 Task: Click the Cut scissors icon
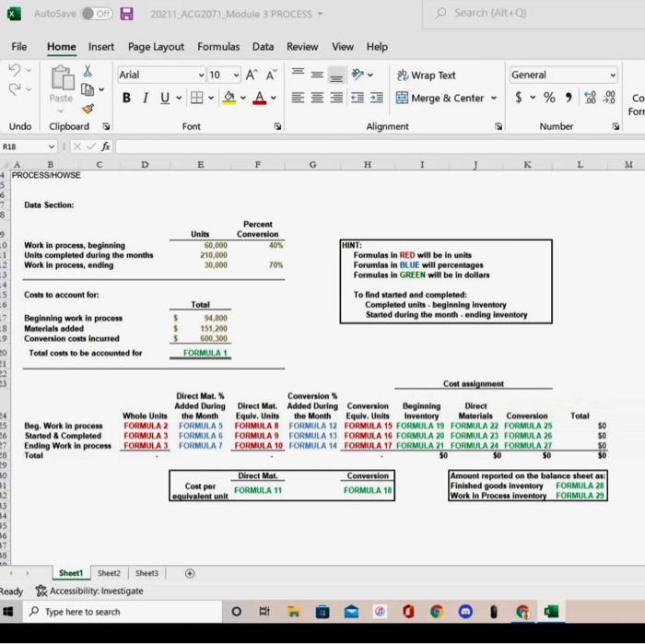(88, 71)
